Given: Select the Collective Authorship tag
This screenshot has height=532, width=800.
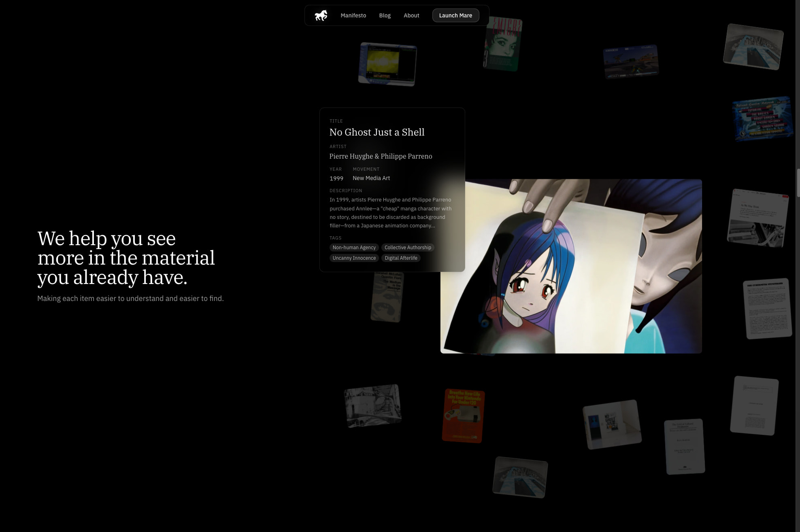Looking at the screenshot, I should (x=408, y=248).
